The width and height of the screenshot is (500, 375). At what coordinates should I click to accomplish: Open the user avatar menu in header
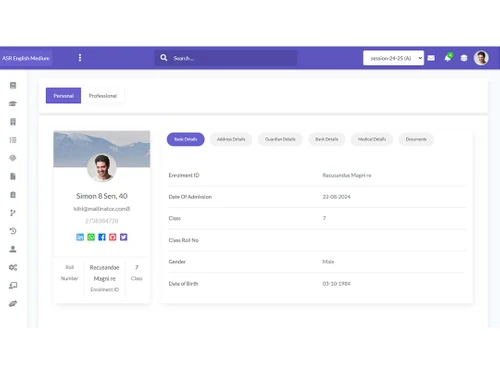481,58
